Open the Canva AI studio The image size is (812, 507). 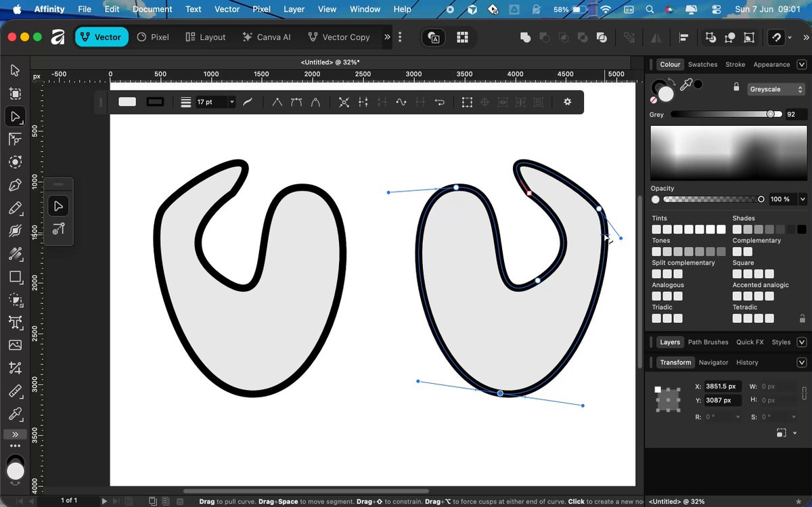tap(267, 37)
